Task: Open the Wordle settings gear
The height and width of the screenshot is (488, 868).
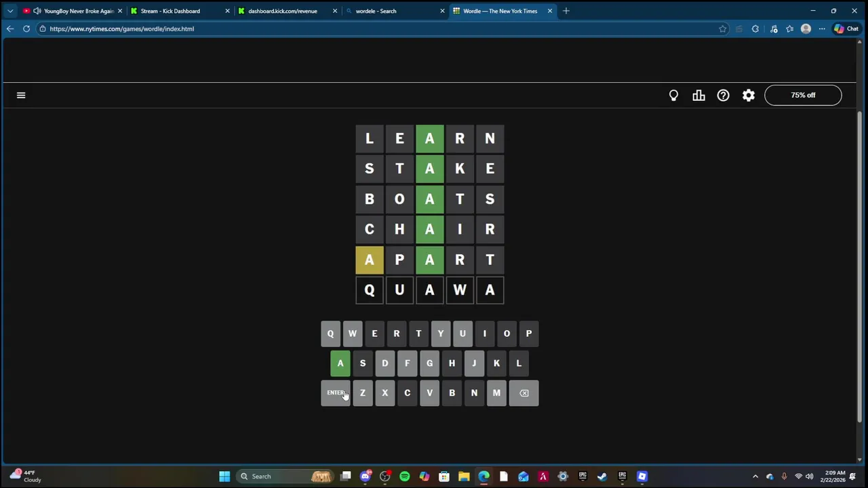Action: 749,96
